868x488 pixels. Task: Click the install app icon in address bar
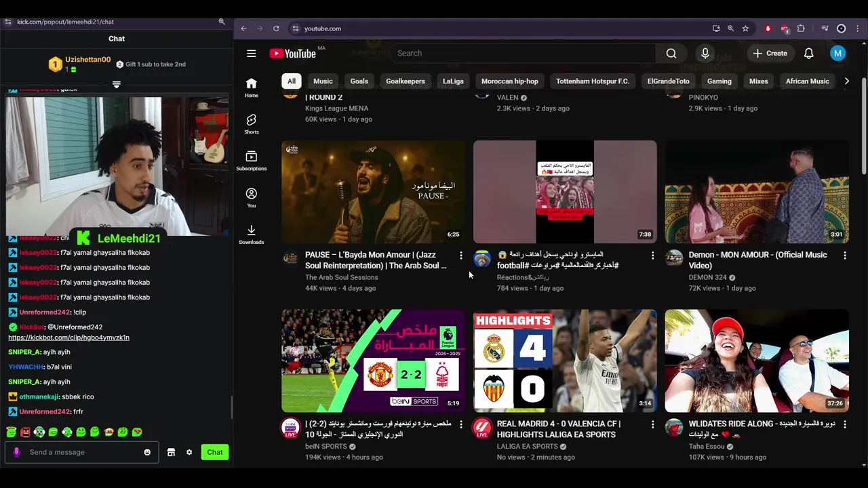(716, 28)
